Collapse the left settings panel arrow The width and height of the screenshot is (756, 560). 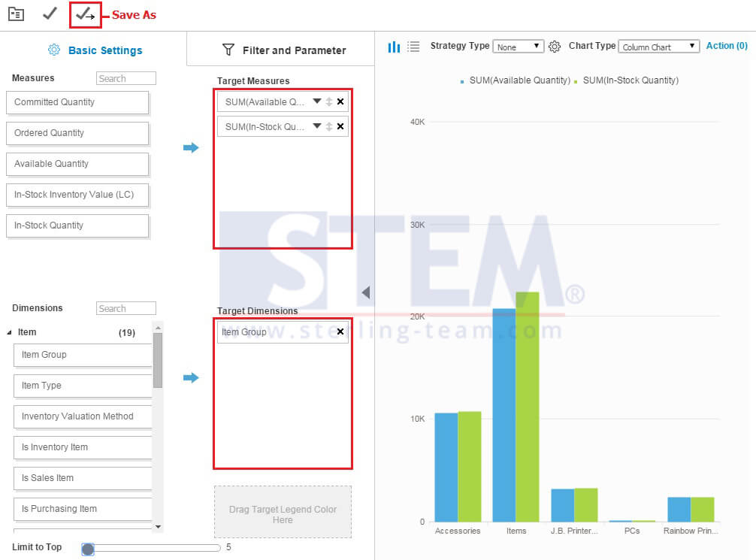(x=366, y=292)
